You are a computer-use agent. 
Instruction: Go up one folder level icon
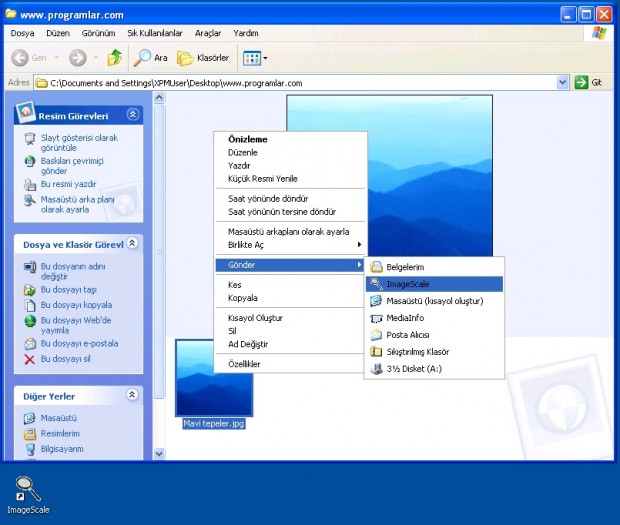click(x=115, y=58)
